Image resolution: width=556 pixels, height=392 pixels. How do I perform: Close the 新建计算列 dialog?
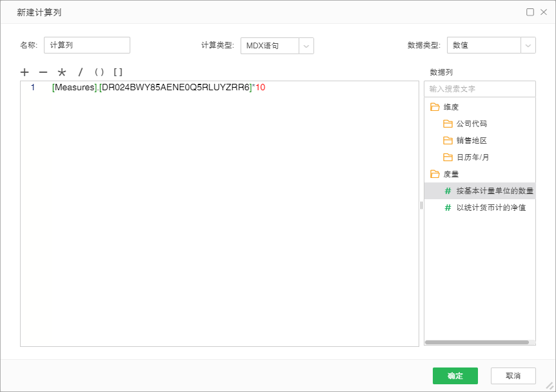tap(544, 12)
